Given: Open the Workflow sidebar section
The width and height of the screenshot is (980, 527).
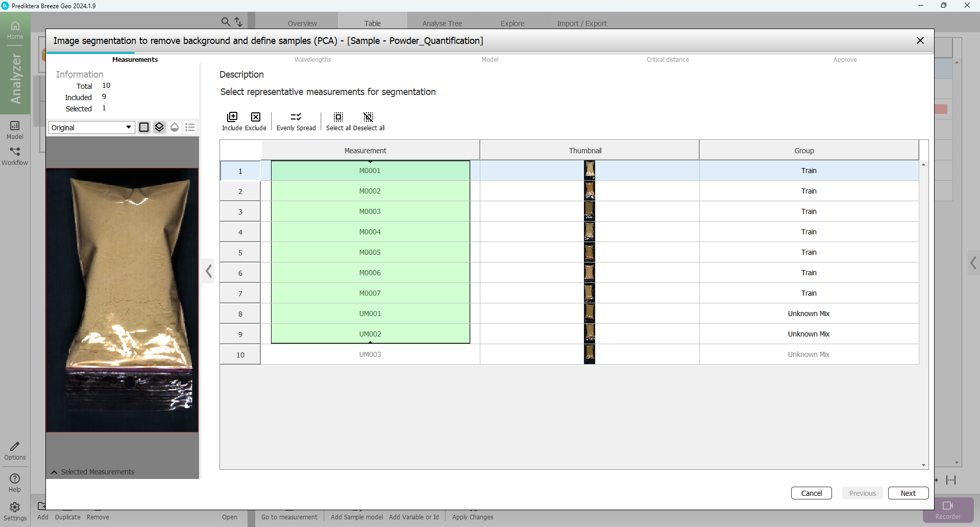Looking at the screenshot, I should 15,156.
